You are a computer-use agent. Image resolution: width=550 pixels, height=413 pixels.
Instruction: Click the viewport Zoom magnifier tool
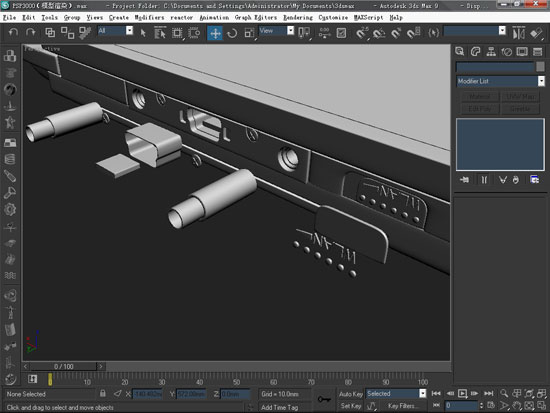(504, 393)
